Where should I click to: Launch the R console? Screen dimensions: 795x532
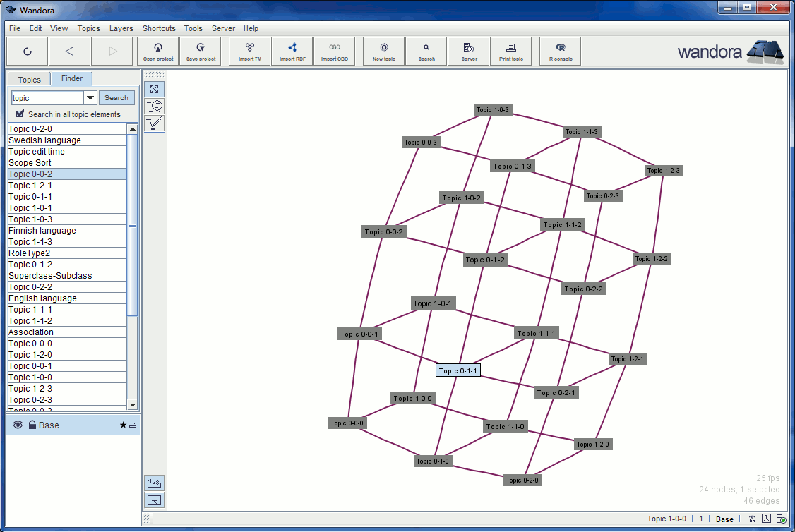tap(560, 51)
